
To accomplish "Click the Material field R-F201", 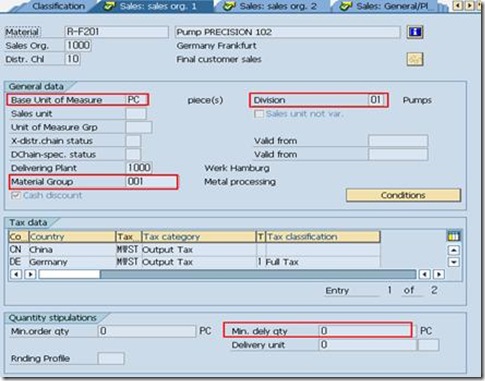I will (x=117, y=32).
